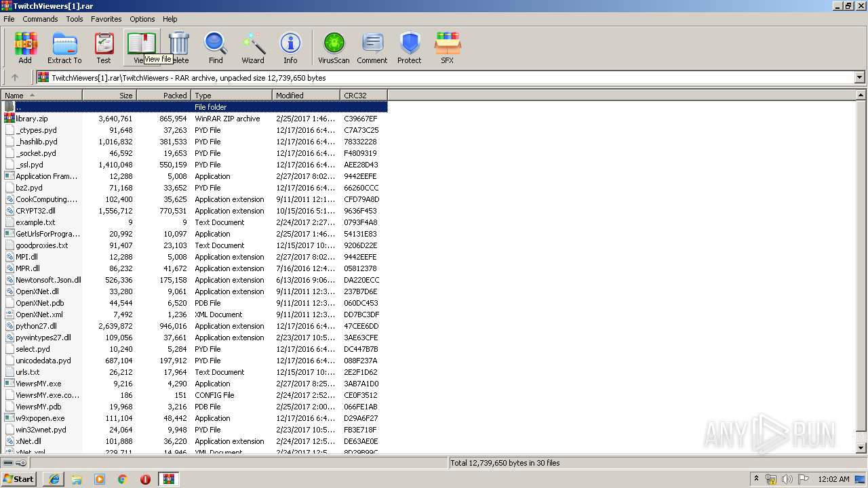This screenshot has width=868, height=488.
Task: Open the File menu
Action: [9, 19]
